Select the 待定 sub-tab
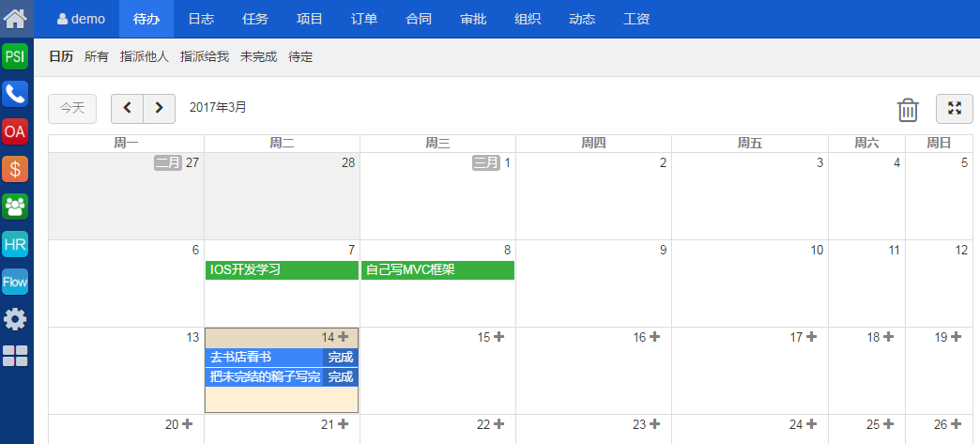The image size is (980, 444). (x=300, y=57)
